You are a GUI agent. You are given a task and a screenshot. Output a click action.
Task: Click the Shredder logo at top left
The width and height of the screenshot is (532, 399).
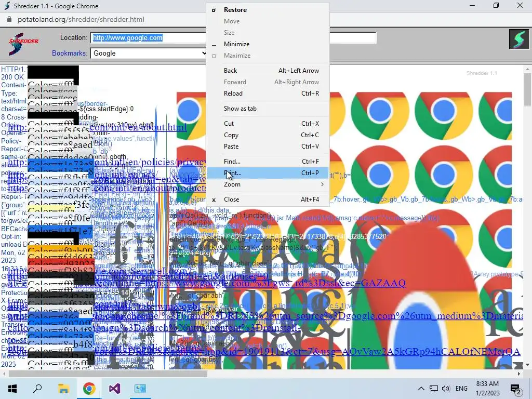pyautogui.click(x=23, y=44)
